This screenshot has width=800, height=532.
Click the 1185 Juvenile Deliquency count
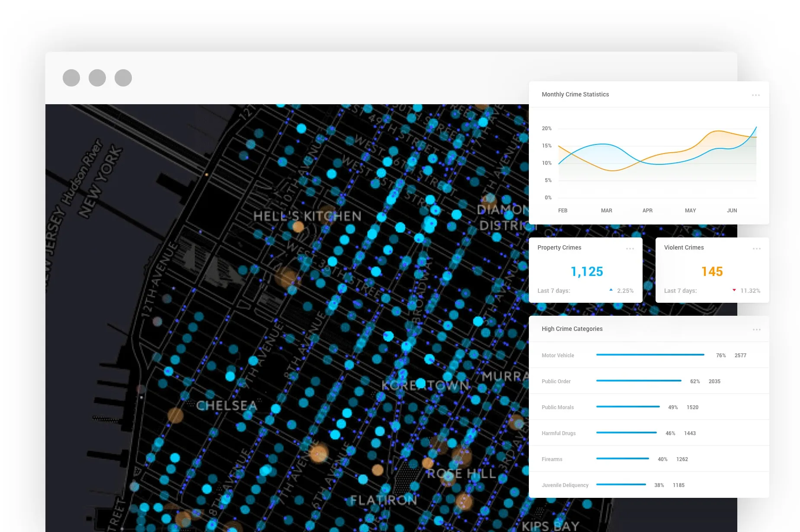point(678,485)
